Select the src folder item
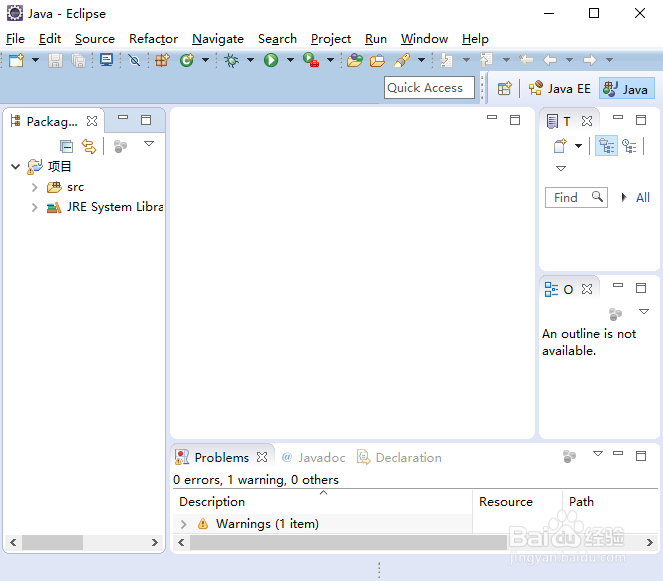Screen dimensions: 663x581 [x=66, y=187]
